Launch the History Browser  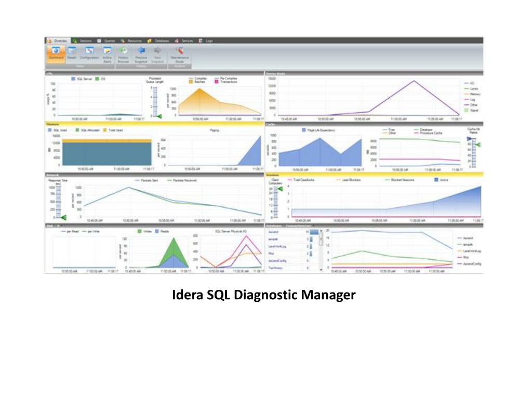(123, 55)
